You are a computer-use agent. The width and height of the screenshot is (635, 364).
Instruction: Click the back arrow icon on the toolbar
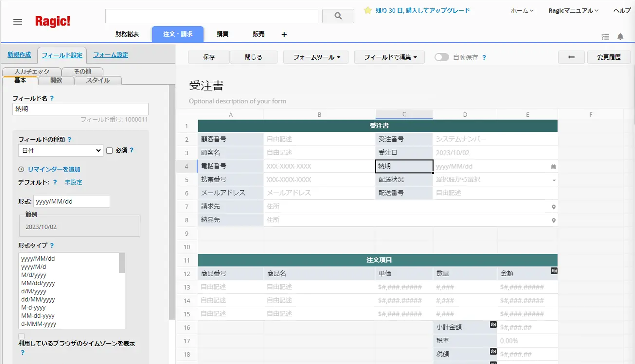[x=571, y=57]
